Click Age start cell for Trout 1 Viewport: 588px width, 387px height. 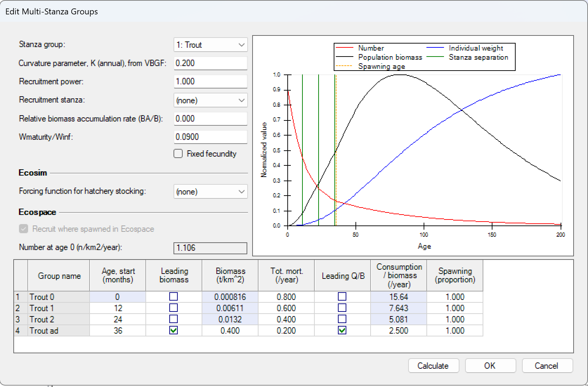118,308
